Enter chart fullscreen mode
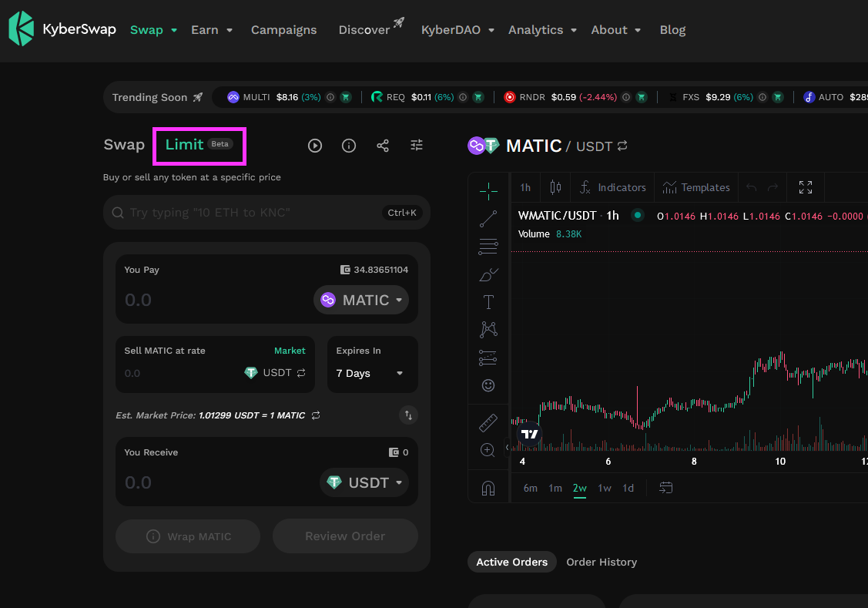This screenshot has width=868, height=608. 806,188
